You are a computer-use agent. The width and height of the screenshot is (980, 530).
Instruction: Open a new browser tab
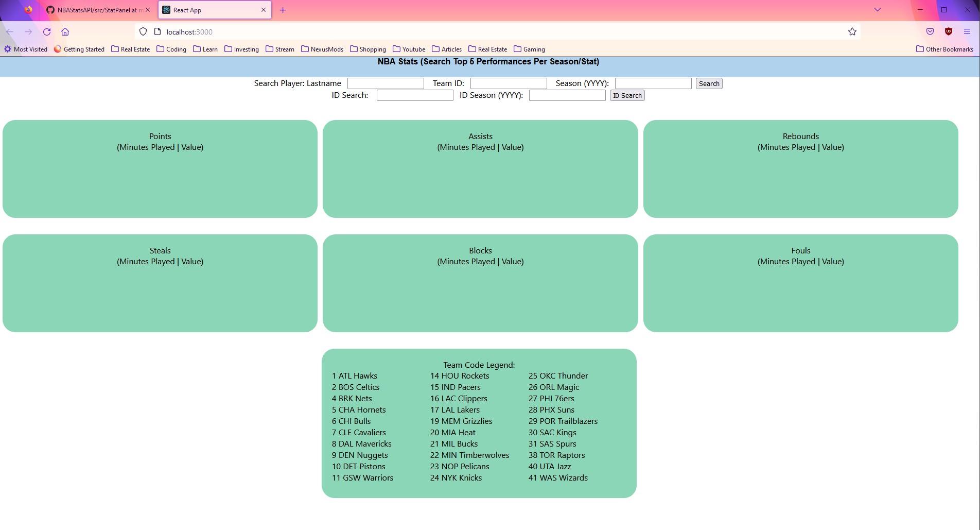coord(283,10)
